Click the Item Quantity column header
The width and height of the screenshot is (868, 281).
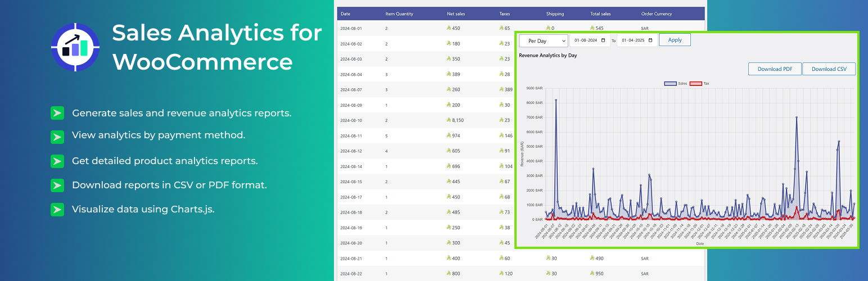(399, 14)
